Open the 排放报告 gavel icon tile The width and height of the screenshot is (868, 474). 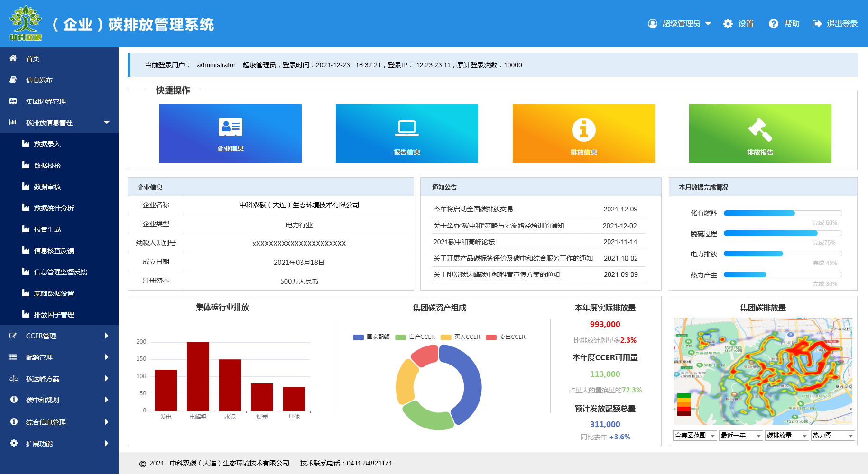click(760, 133)
